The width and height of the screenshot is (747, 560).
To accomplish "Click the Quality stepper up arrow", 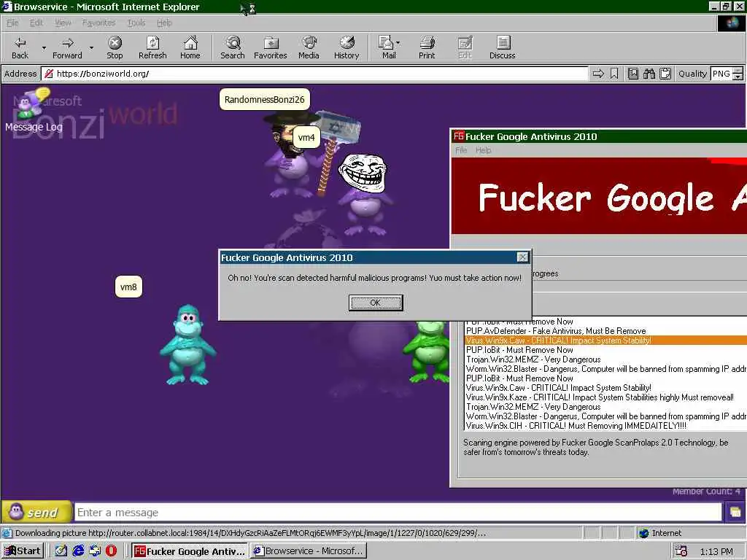I will [x=738, y=71].
